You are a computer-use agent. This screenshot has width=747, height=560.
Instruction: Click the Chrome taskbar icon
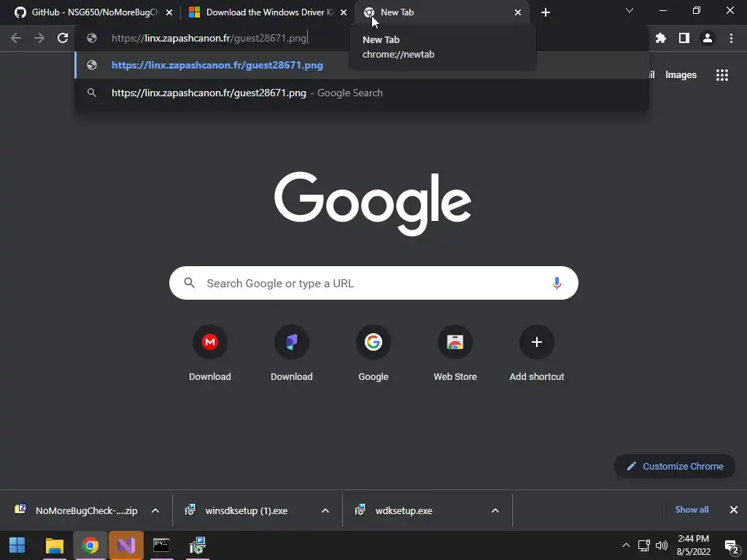90,545
